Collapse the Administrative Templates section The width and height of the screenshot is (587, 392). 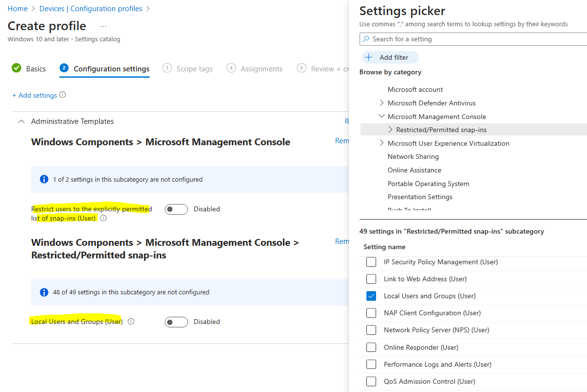click(x=21, y=121)
